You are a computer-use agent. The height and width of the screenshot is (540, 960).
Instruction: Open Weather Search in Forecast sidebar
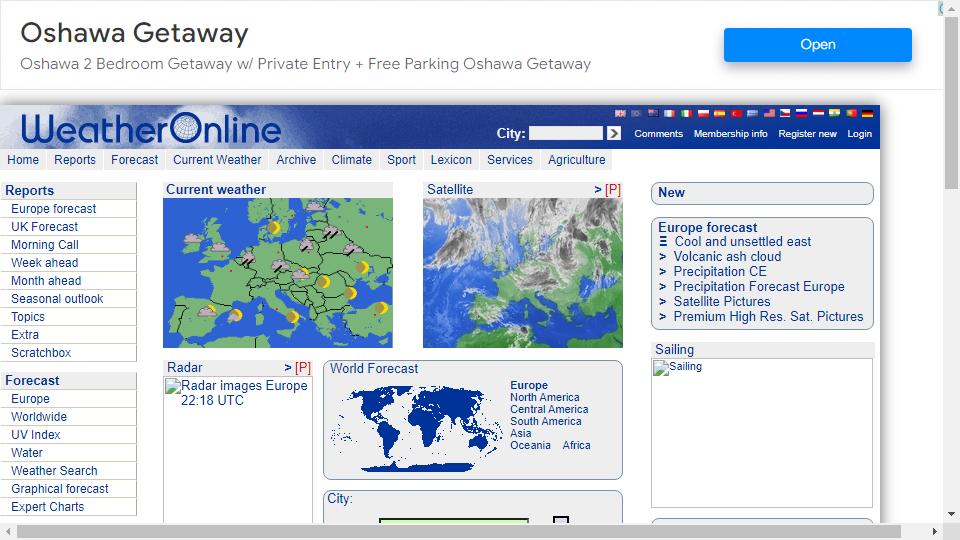click(54, 471)
